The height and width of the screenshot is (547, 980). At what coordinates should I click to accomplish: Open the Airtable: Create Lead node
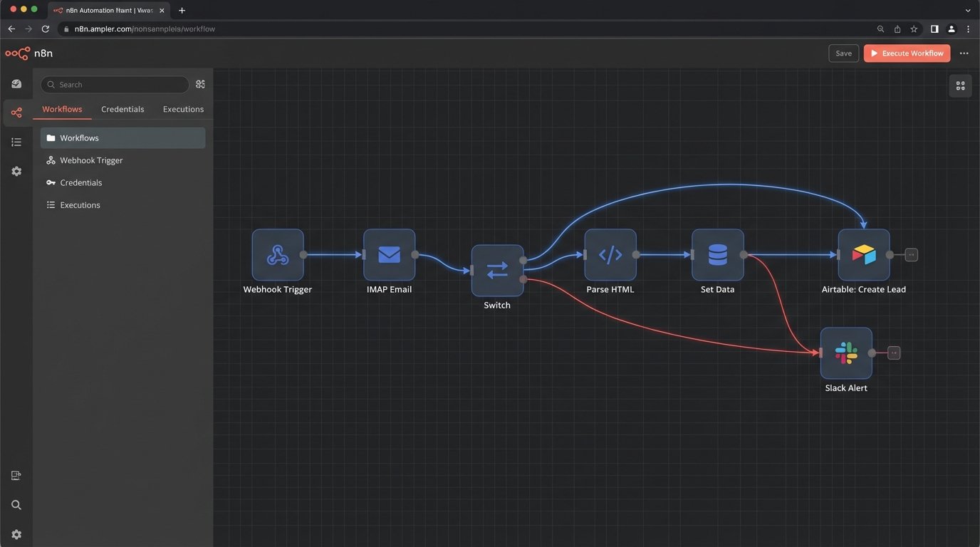click(x=864, y=254)
